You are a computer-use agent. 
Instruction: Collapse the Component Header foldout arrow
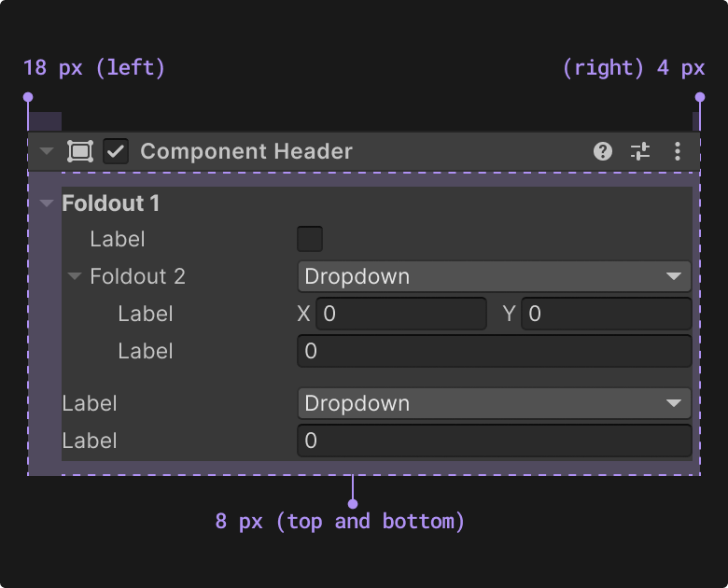click(47, 151)
